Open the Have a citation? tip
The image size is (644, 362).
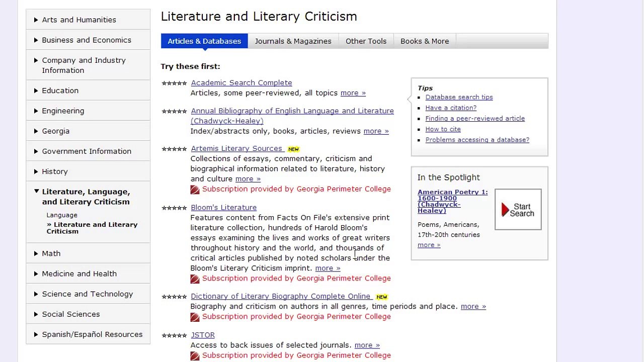[x=451, y=108]
